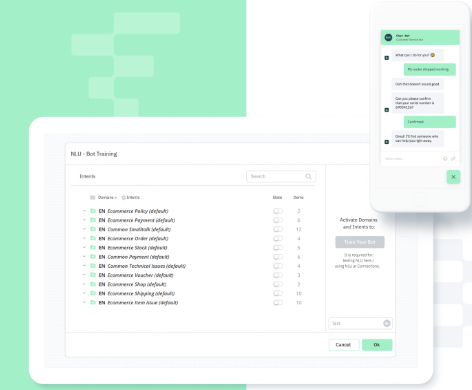The width and height of the screenshot is (472, 390).
Task: Enable Ecommerce Shop state toggle
Action: [x=278, y=284]
